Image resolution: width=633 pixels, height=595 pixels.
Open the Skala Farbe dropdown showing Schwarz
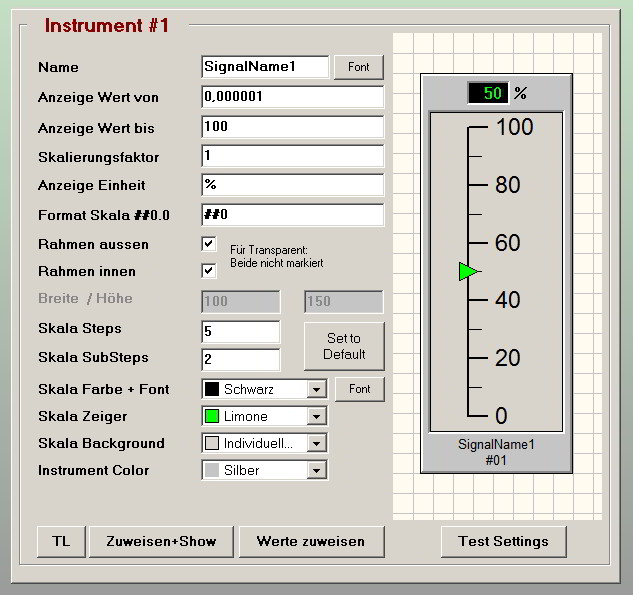click(x=264, y=389)
